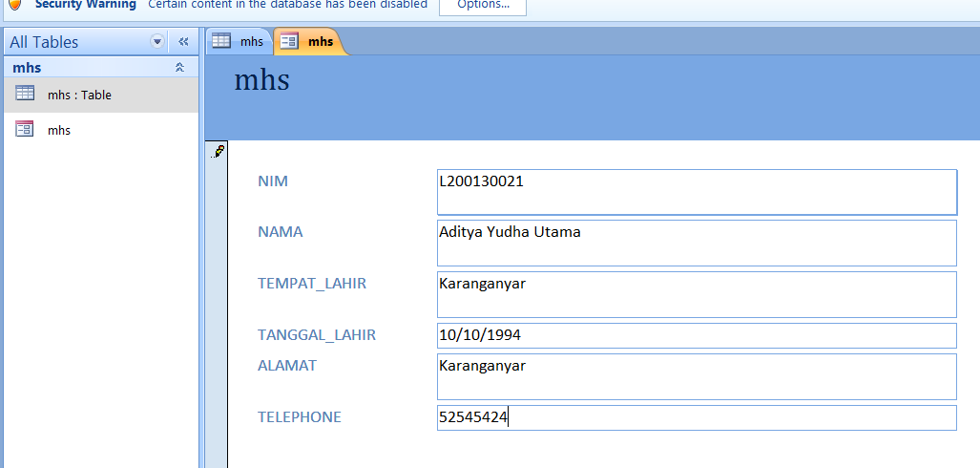Screen dimensions: 980x468
Task: Click the NIM field label
Action: [x=273, y=181]
